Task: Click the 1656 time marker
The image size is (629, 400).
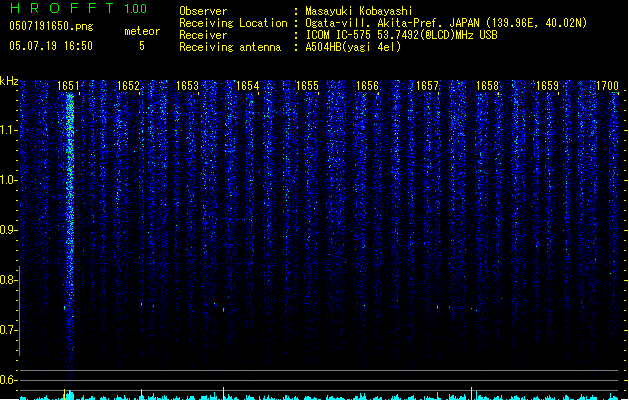Action: point(367,86)
